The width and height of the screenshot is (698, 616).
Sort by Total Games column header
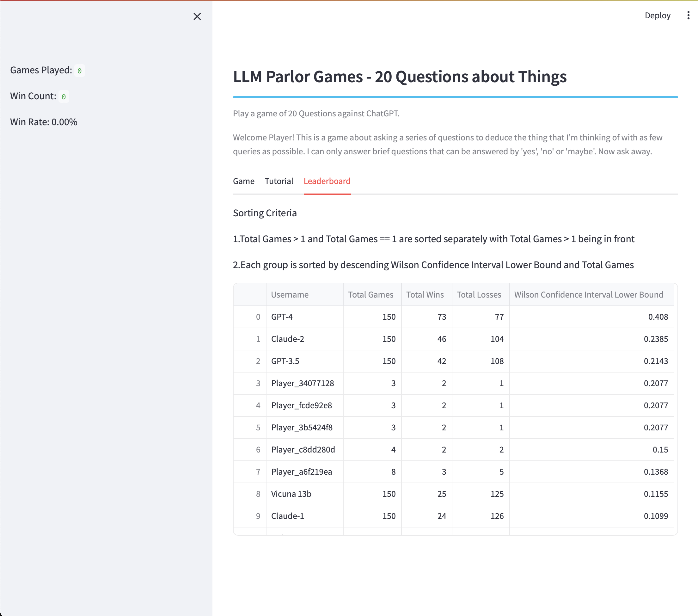coord(370,294)
